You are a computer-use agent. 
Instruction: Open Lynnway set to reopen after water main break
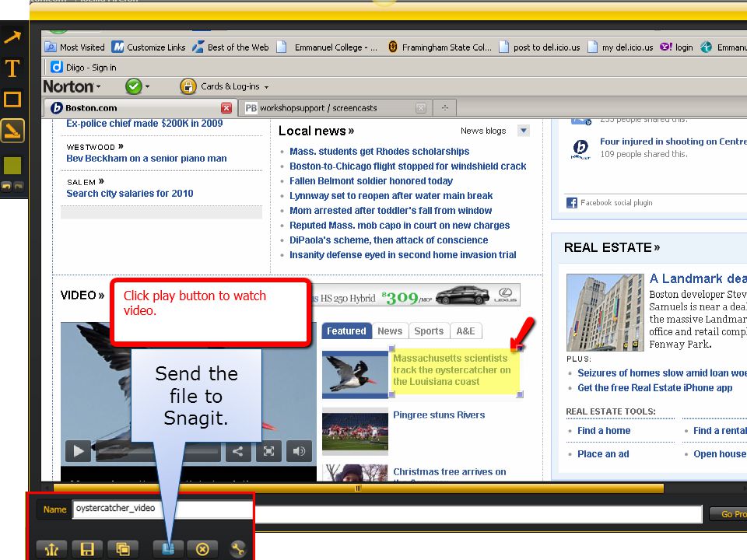pyautogui.click(x=391, y=196)
